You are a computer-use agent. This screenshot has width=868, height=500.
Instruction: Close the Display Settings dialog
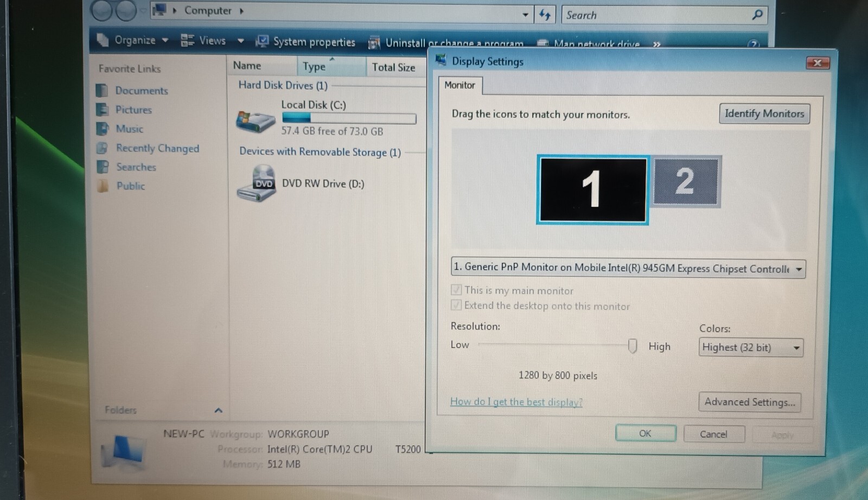click(x=818, y=62)
